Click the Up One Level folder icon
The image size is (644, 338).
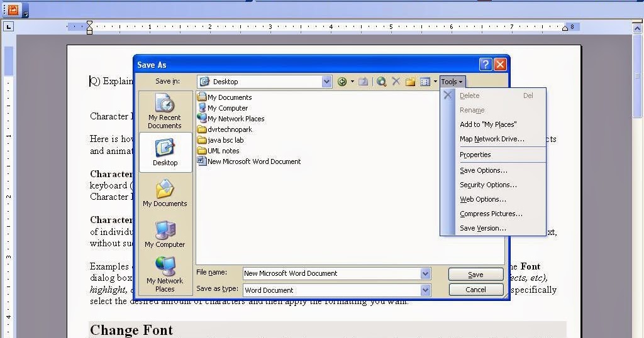[x=363, y=82]
